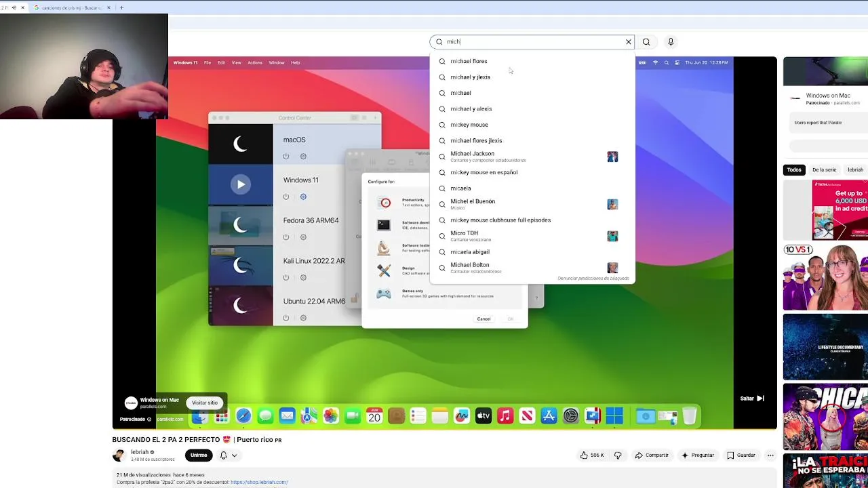The width and height of the screenshot is (868, 488).
Task: Click Cancel in Configure dialog
Action: 484,319
